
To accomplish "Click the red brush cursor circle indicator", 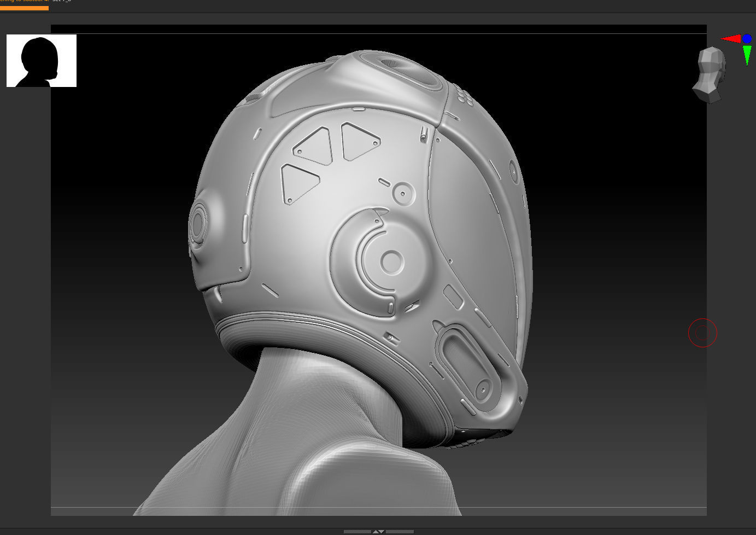I will click(x=702, y=333).
